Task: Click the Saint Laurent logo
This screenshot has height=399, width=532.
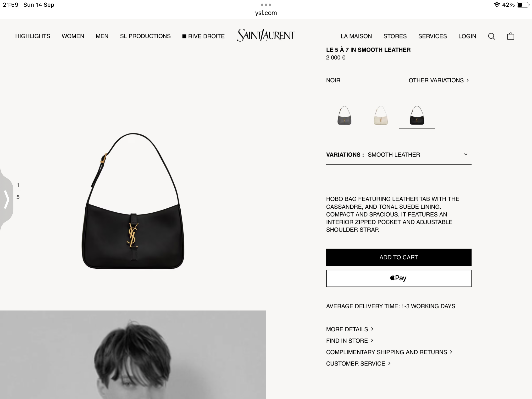Action: (266, 35)
